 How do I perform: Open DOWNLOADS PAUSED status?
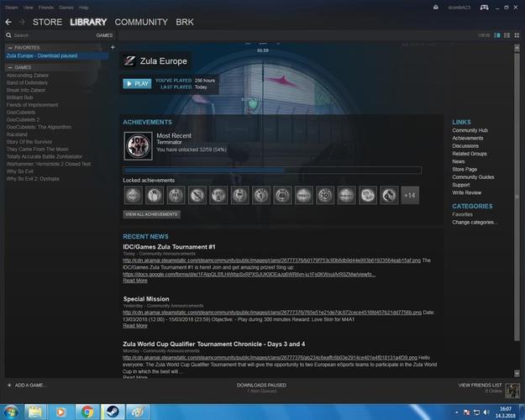click(x=261, y=387)
